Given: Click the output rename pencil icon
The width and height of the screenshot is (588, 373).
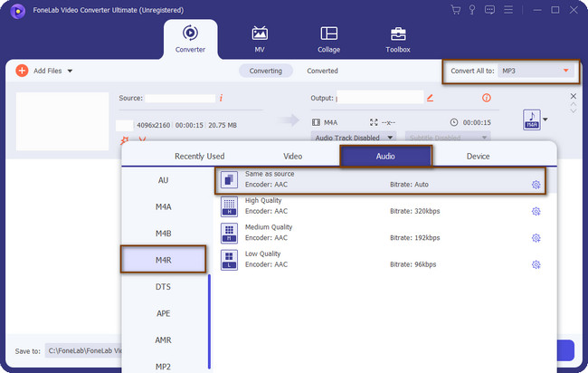Looking at the screenshot, I should pos(430,98).
